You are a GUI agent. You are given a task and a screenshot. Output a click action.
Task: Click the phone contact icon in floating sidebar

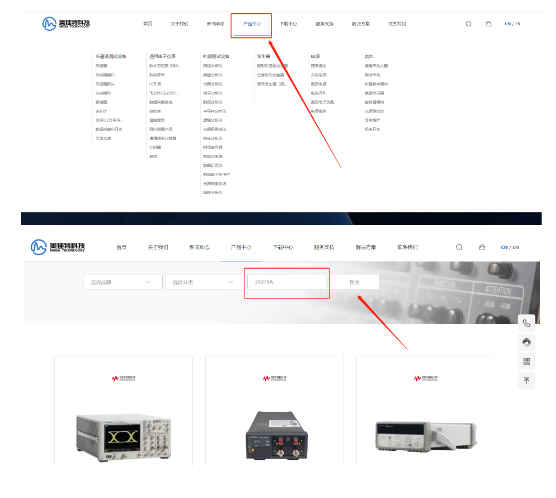pyautogui.click(x=527, y=323)
